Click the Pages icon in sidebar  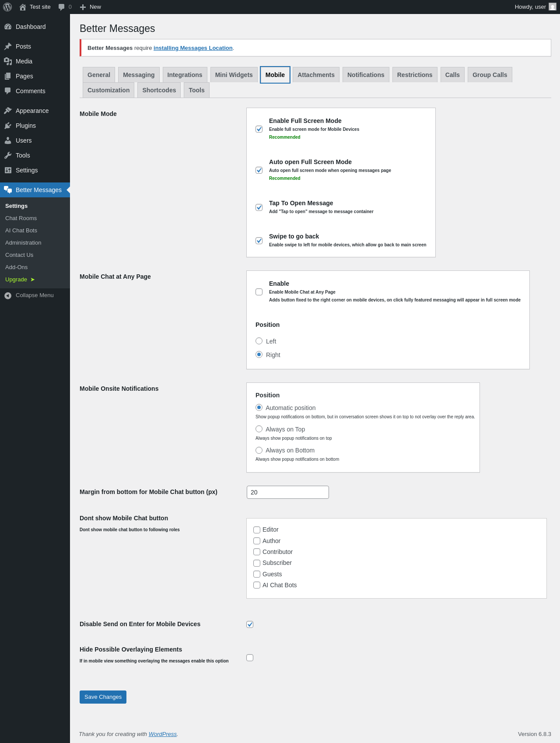[8, 76]
